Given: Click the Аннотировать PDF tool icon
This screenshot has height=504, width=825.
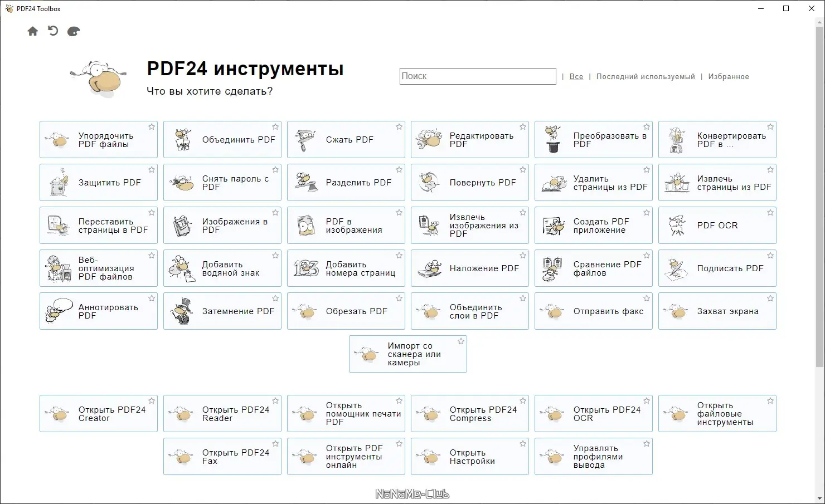Looking at the screenshot, I should pos(59,311).
